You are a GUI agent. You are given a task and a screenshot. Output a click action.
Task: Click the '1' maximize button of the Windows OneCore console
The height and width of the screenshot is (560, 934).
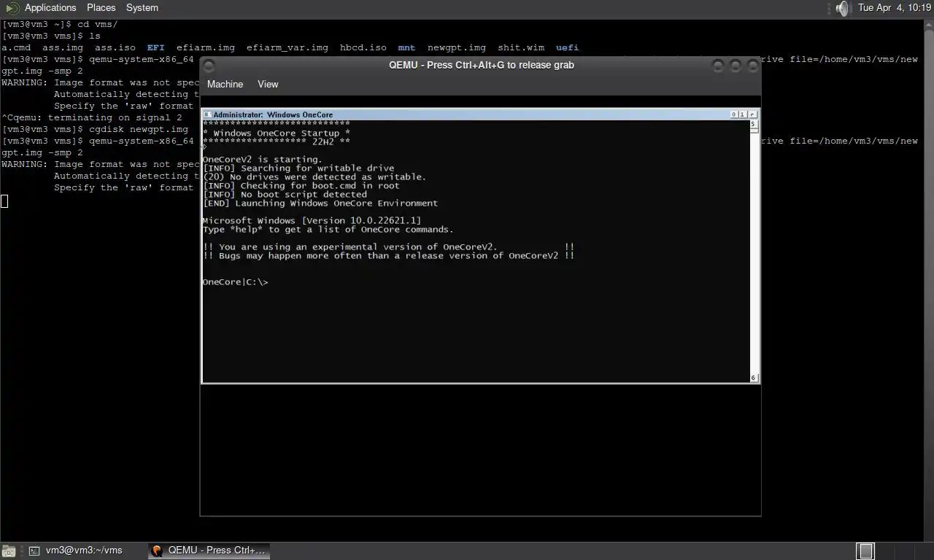coord(742,114)
